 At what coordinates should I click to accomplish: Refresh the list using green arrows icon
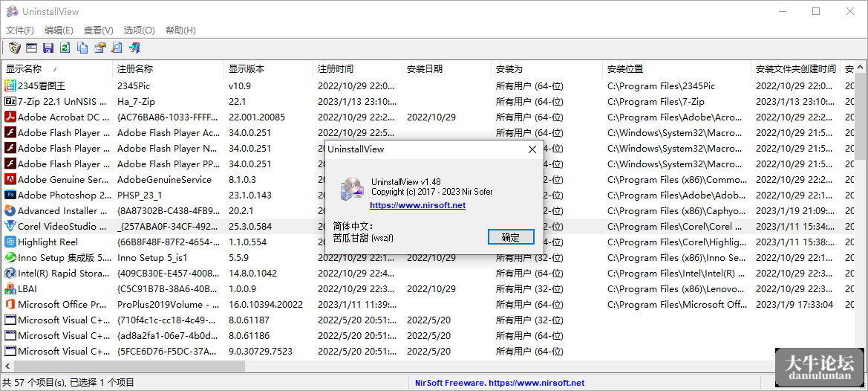click(65, 48)
